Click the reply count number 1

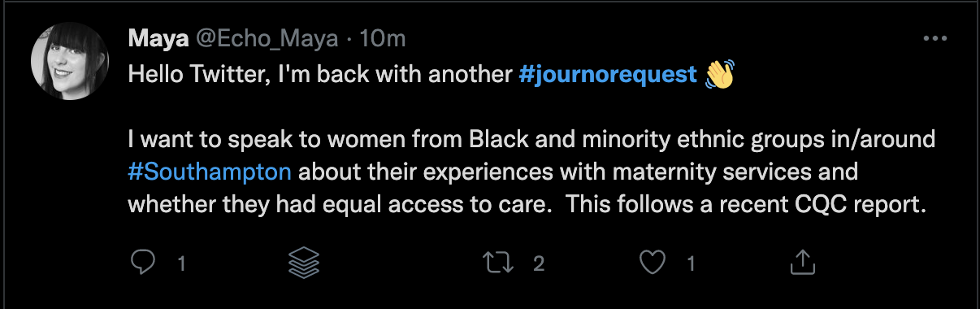pos(181,263)
